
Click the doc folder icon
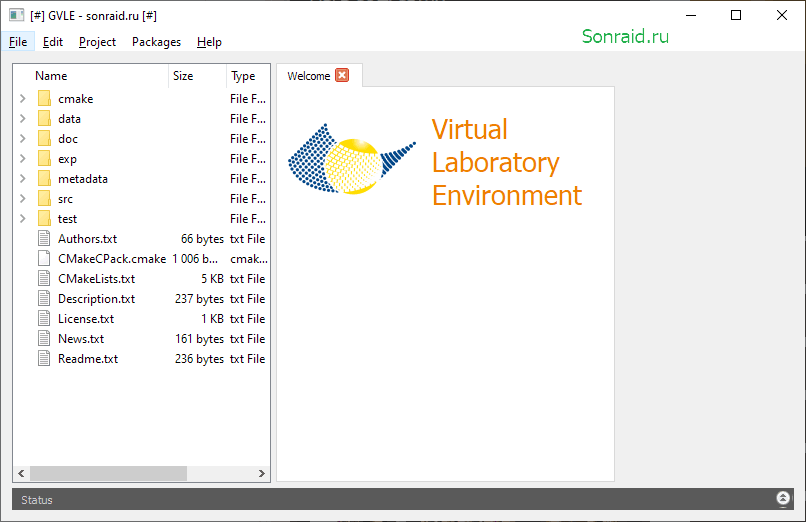click(45, 138)
